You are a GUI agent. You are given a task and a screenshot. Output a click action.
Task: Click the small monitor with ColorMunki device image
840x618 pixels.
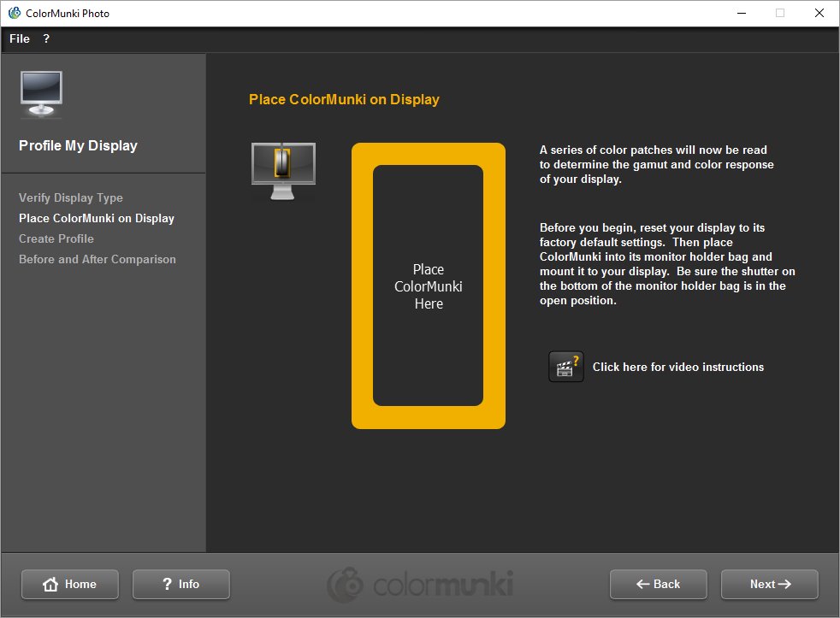coord(282,170)
